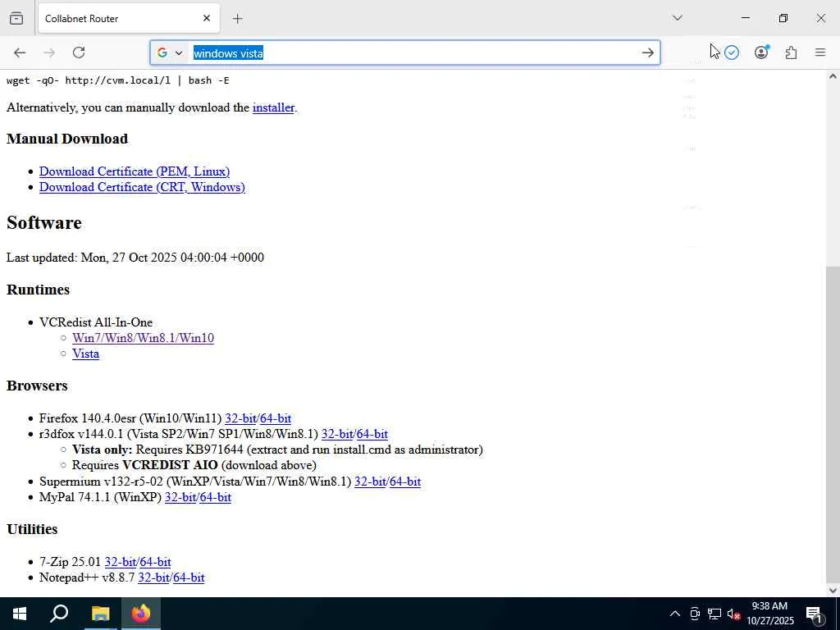The height and width of the screenshot is (630, 840).
Task: Download 7-Zip 25.01 32-bit
Action: click(120, 562)
